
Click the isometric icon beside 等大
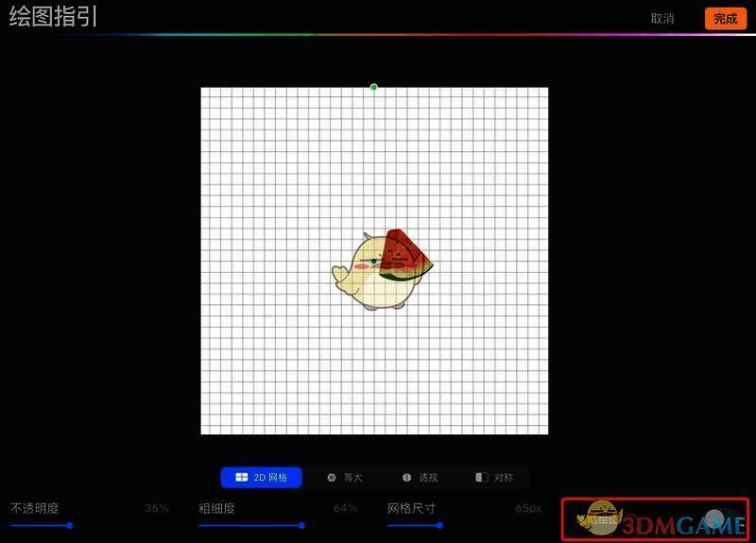click(x=332, y=477)
